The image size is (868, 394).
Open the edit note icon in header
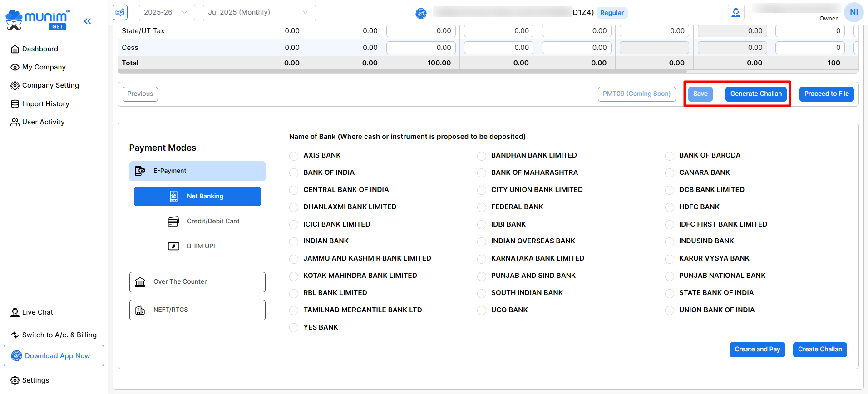[120, 12]
